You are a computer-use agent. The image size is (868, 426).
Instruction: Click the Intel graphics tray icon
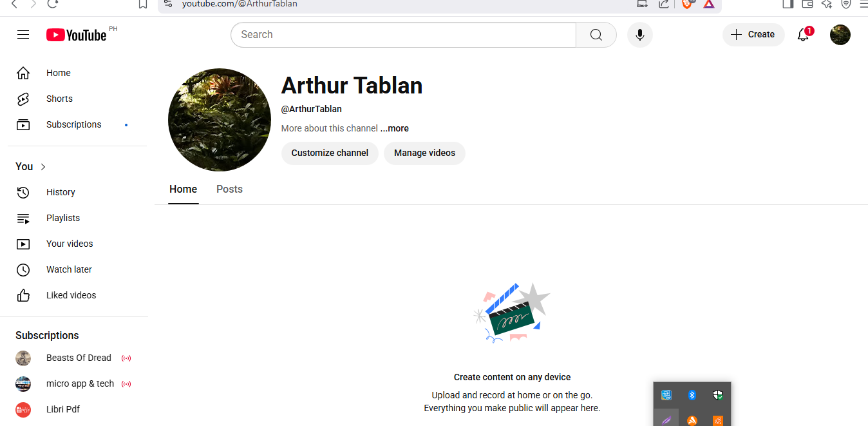pos(666,395)
